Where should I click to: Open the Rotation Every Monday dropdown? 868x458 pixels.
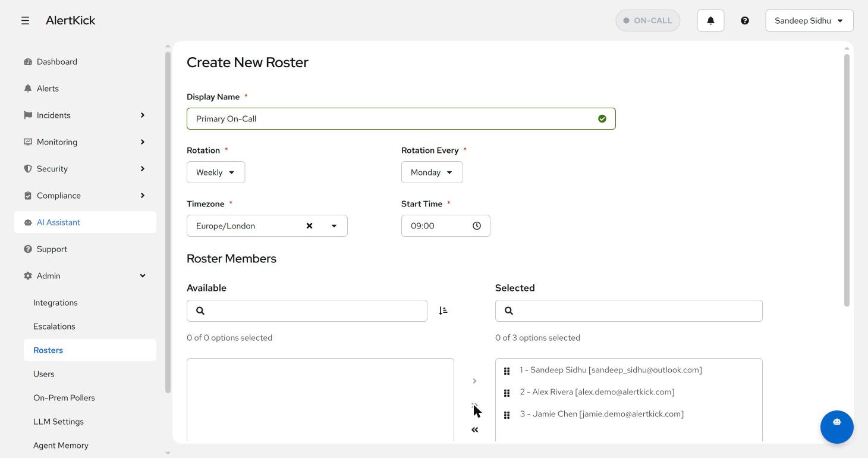[432, 172]
